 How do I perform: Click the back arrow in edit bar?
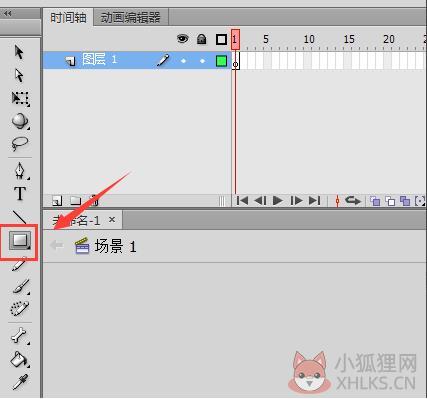coord(56,246)
